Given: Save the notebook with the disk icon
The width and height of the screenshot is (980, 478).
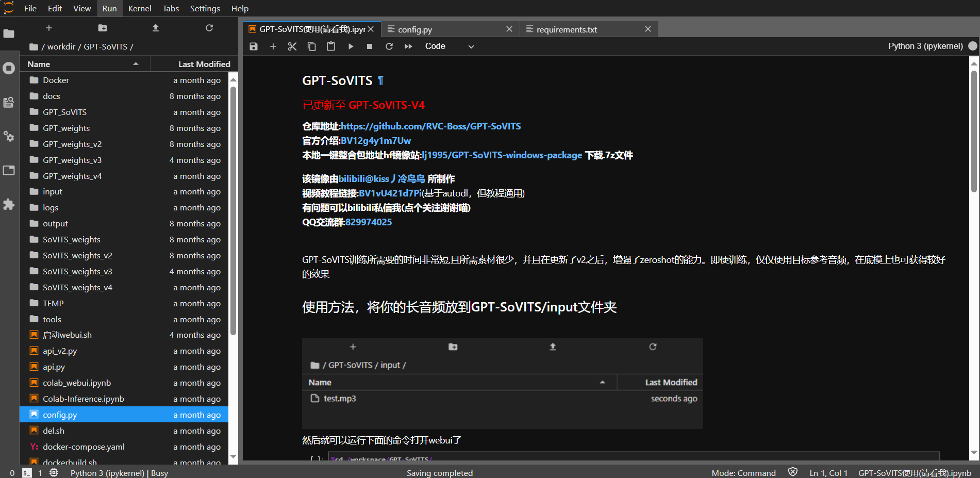Looking at the screenshot, I should point(254,46).
